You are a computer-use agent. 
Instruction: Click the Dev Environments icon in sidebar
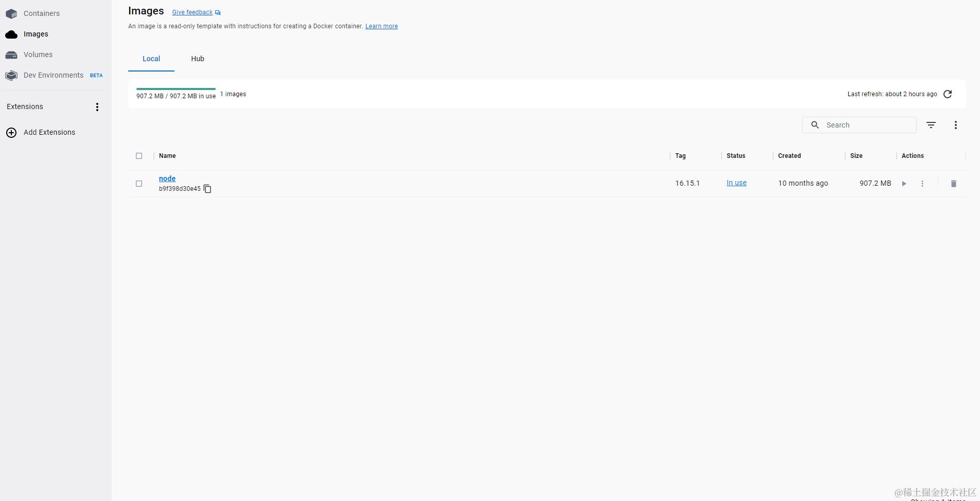[11, 76]
